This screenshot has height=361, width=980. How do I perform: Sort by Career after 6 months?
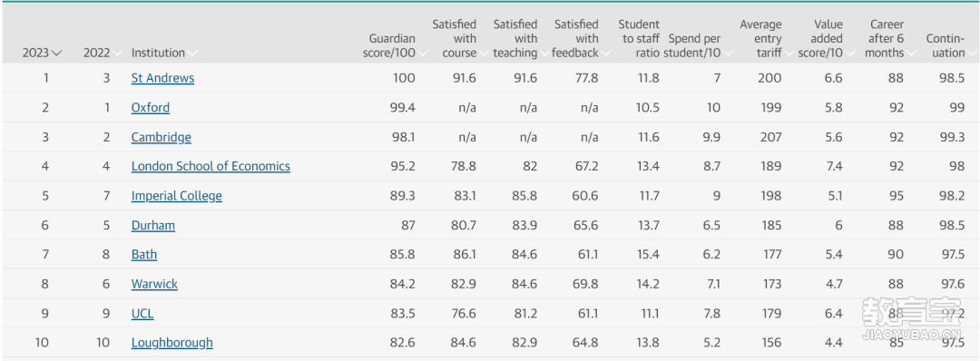click(887, 39)
